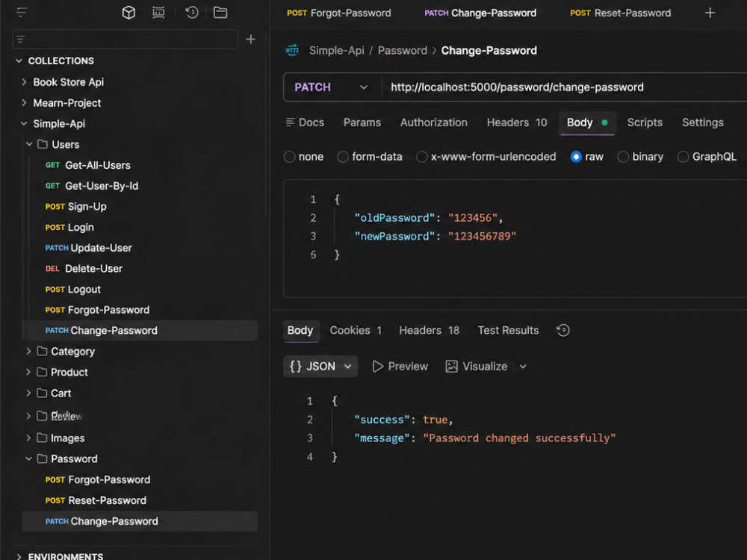
Task: Click the Simple-Api breadcrumb link
Action: pyautogui.click(x=336, y=51)
